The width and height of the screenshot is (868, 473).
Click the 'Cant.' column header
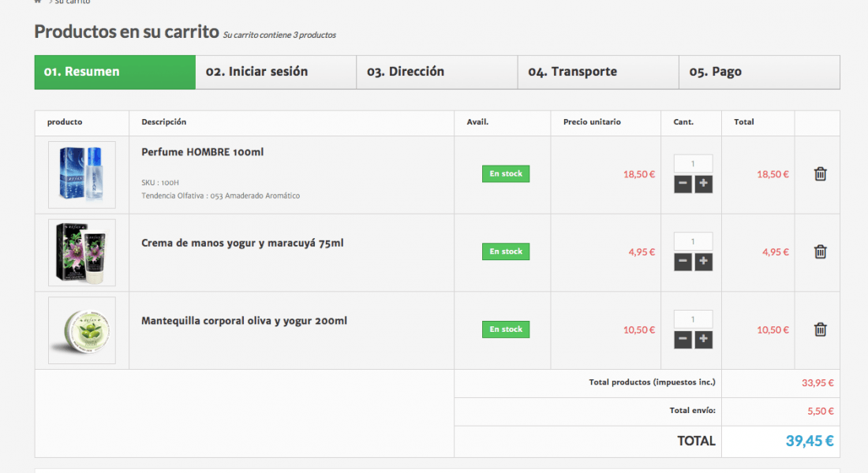tap(683, 121)
